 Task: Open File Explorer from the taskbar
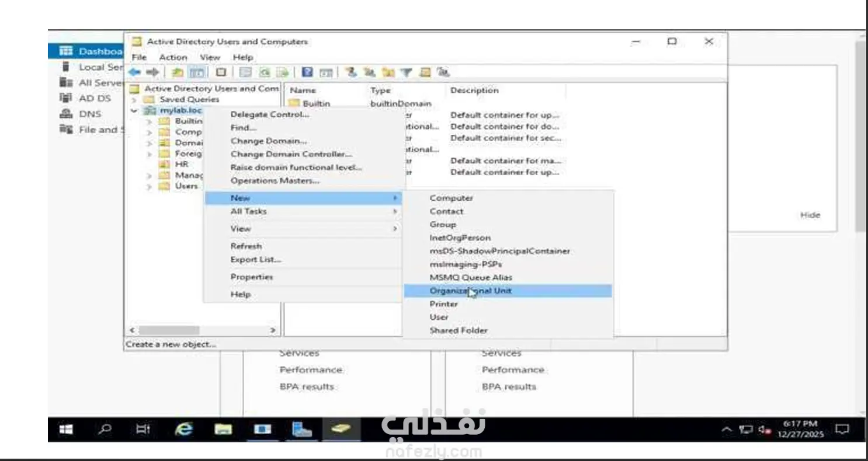click(x=223, y=429)
